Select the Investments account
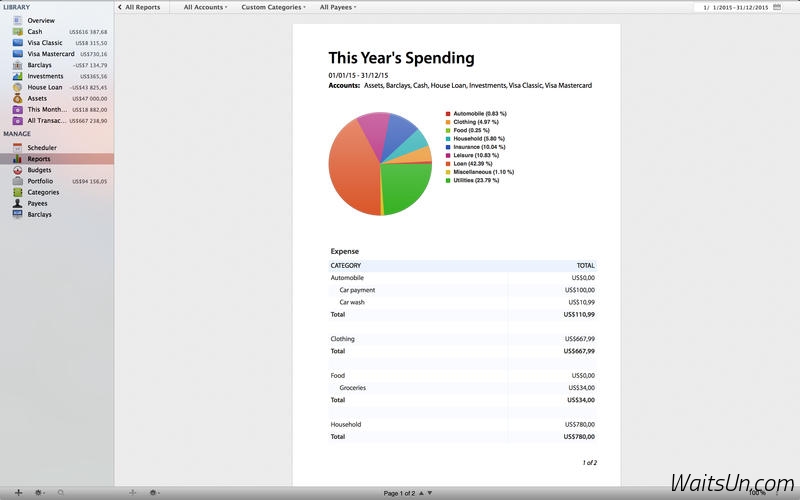Image resolution: width=800 pixels, height=500 pixels. [45, 76]
